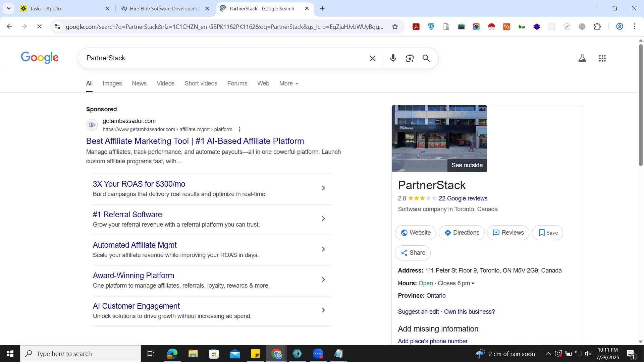Image resolution: width=644 pixels, height=362 pixels.
Task: Bookmark this page with star icon
Action: pos(395,27)
